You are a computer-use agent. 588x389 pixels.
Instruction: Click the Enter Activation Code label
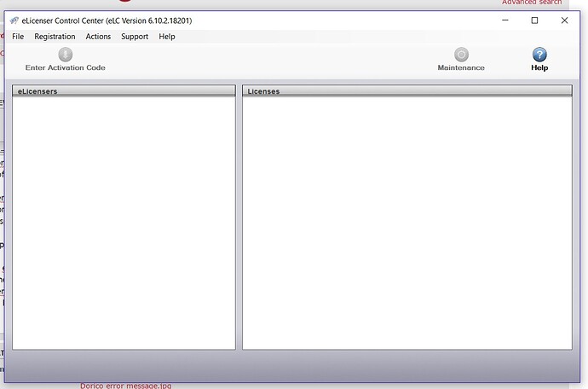66,67
